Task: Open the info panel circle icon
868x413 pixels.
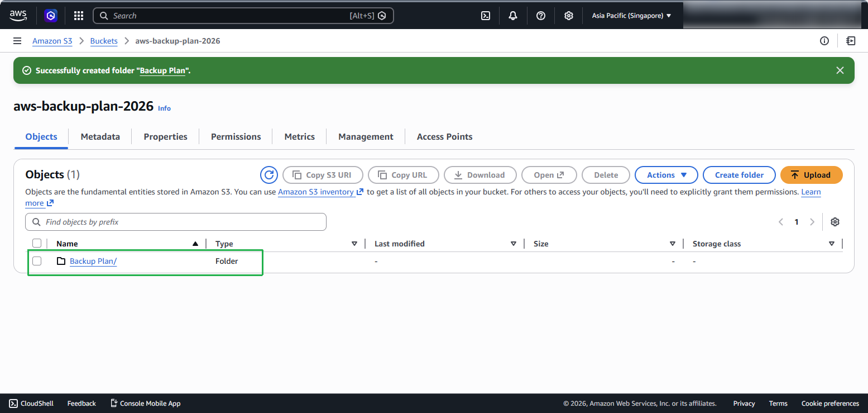Action: click(824, 41)
